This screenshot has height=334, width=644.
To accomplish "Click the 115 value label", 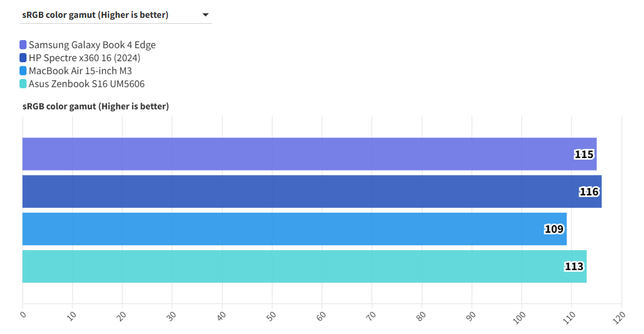I will (584, 155).
